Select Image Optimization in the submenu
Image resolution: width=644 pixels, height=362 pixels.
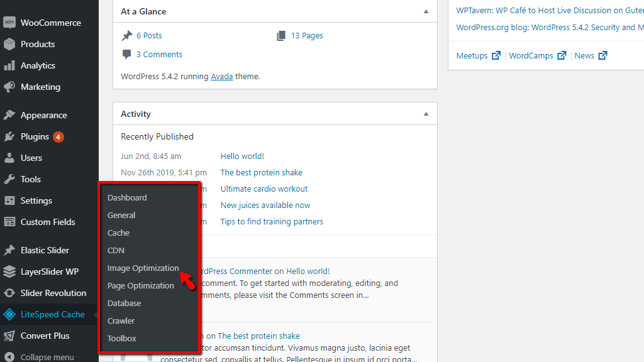[x=143, y=268]
